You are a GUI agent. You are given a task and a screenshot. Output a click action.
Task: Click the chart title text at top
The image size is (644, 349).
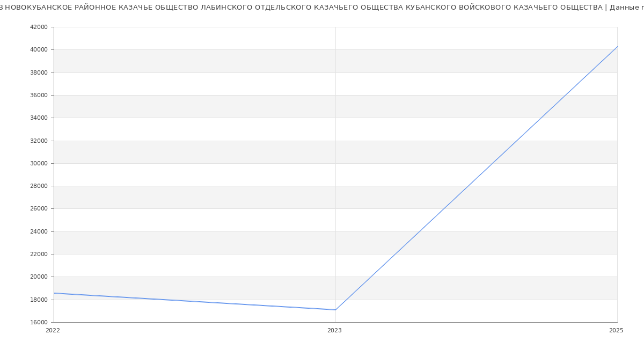(322, 8)
